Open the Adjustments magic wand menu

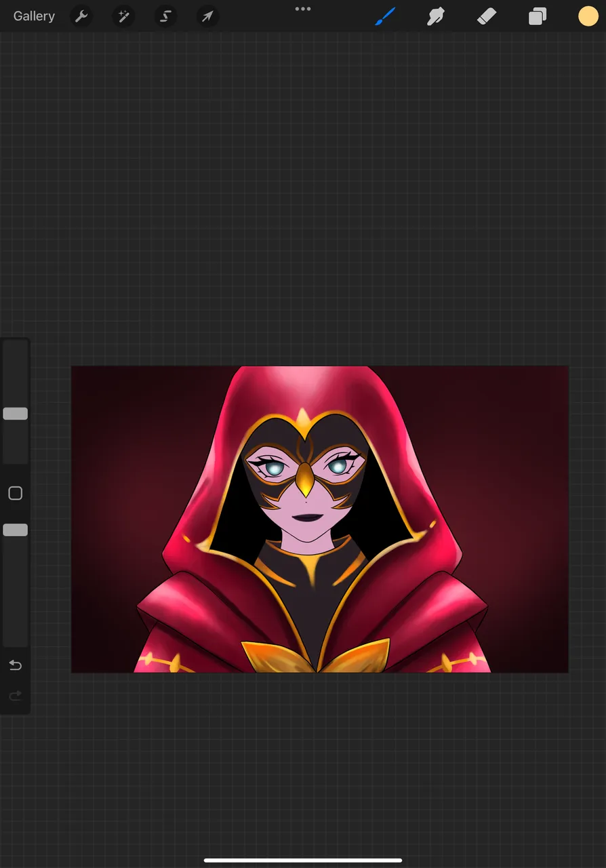click(123, 16)
